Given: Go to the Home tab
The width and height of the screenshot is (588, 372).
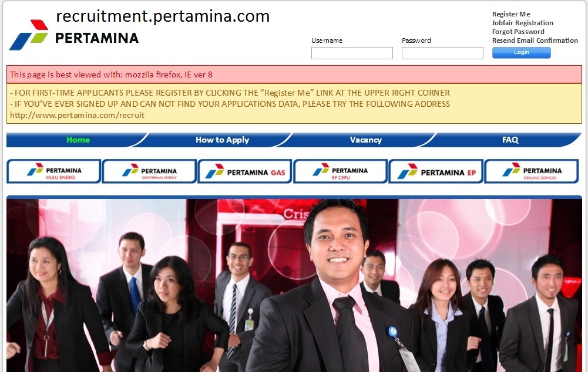Looking at the screenshot, I should point(78,140).
